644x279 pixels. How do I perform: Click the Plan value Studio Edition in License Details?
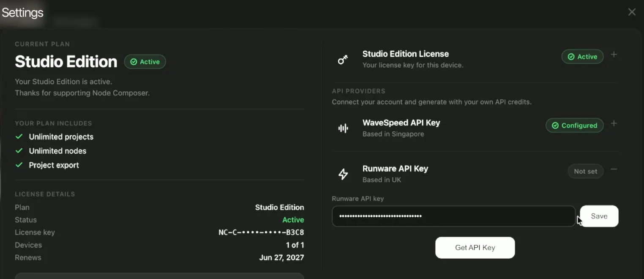coord(280,207)
